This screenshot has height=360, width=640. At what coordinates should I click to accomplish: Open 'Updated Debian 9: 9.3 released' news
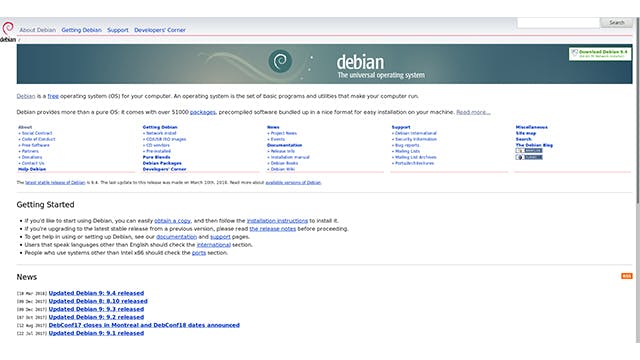click(x=96, y=309)
